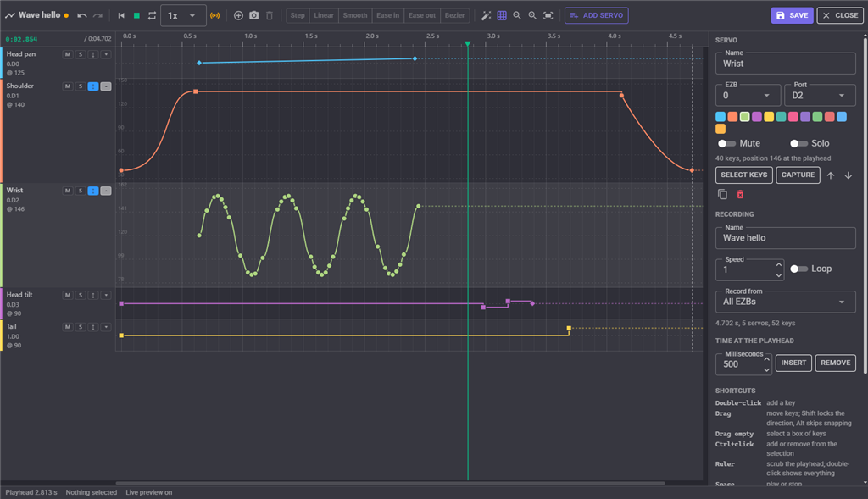Image resolution: width=868 pixels, height=499 pixels.
Task: Zoom in the timeline
Action: [x=532, y=15]
